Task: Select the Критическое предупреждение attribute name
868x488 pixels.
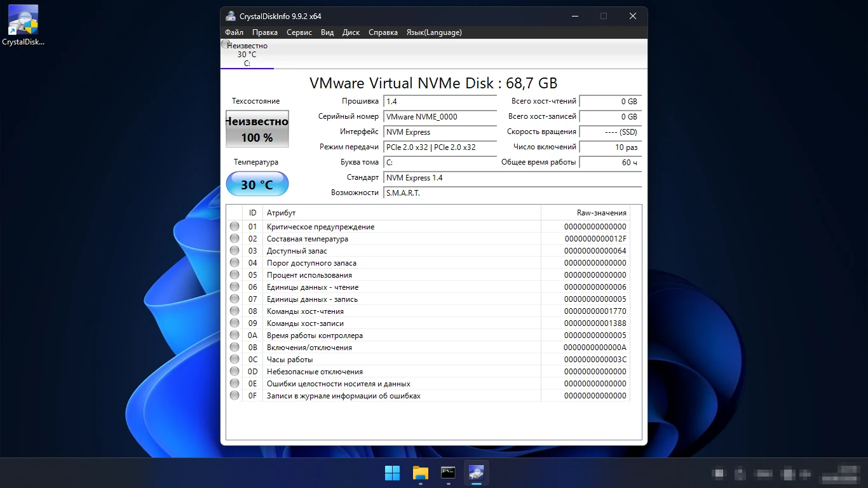Action: coord(320,227)
